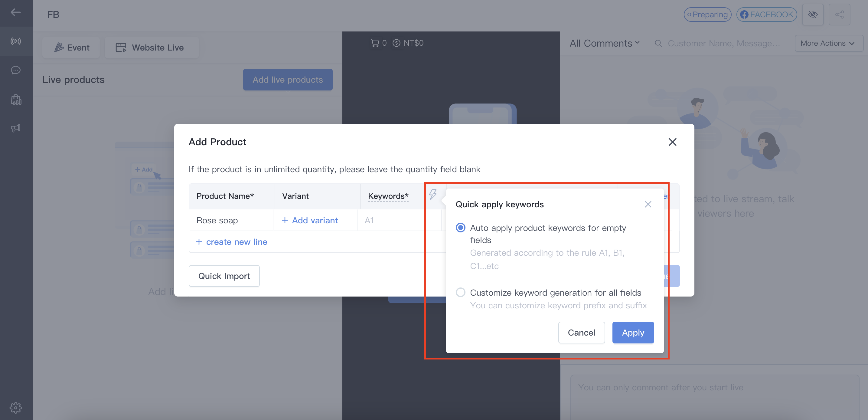Image resolution: width=868 pixels, height=420 pixels.
Task: Click the comment text box at bottom
Action: [x=714, y=397]
